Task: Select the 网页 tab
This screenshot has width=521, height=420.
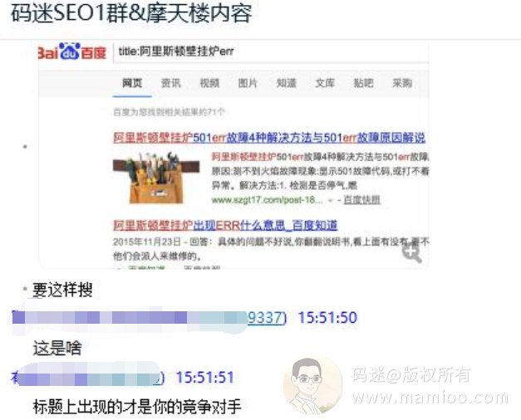Action: (132, 83)
